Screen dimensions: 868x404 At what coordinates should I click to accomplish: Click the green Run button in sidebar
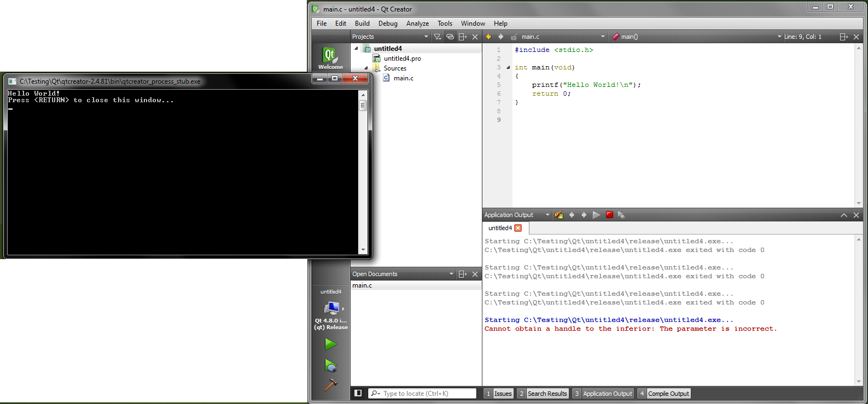coord(330,344)
